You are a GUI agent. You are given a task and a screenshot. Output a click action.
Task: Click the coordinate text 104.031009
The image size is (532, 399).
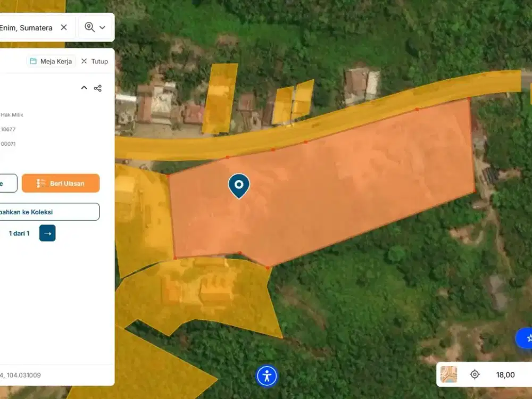pos(24,375)
